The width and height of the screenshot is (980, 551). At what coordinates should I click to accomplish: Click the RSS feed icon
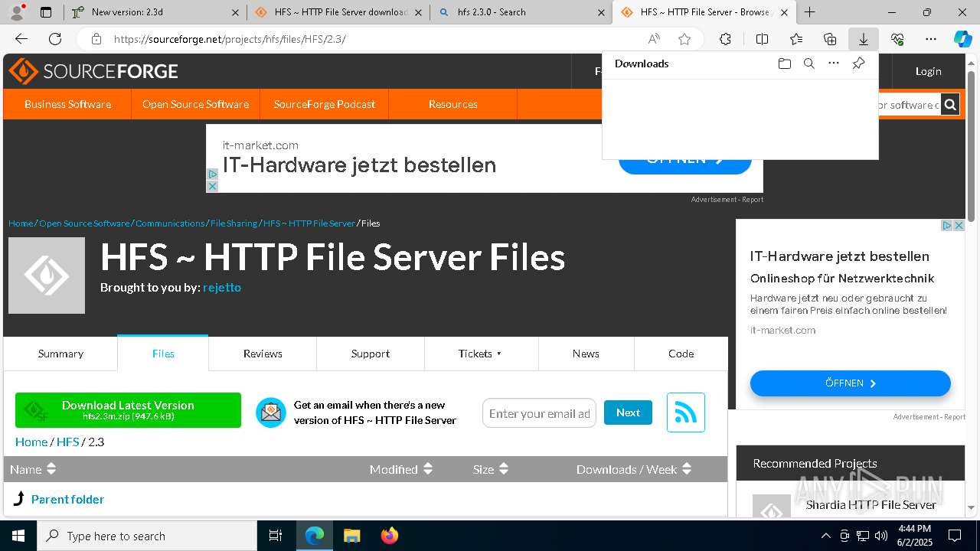(x=686, y=412)
